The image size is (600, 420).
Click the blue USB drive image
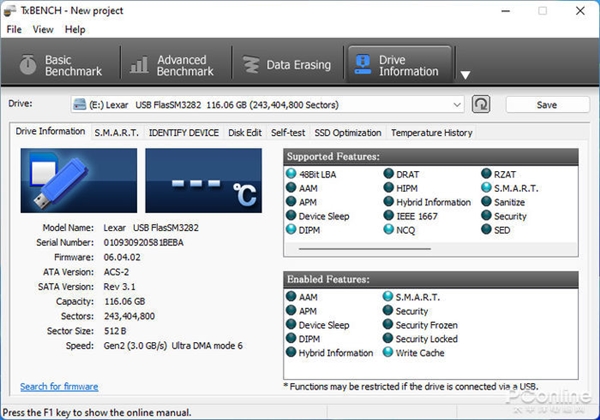point(79,181)
